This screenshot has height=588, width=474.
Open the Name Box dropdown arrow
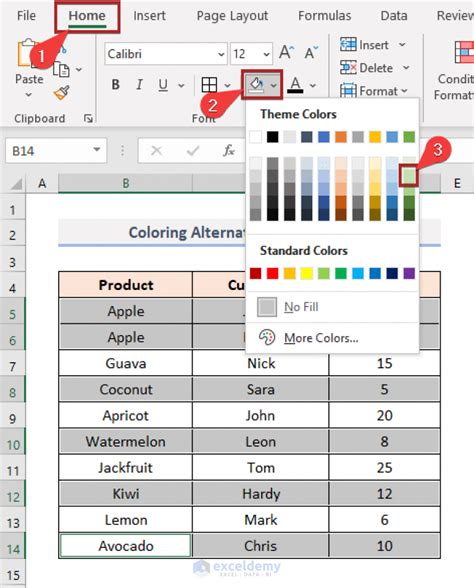click(x=97, y=150)
